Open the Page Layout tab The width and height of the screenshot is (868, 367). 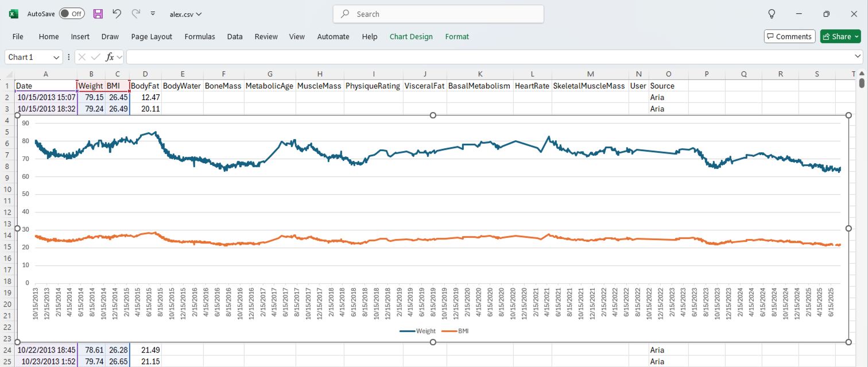pos(152,36)
